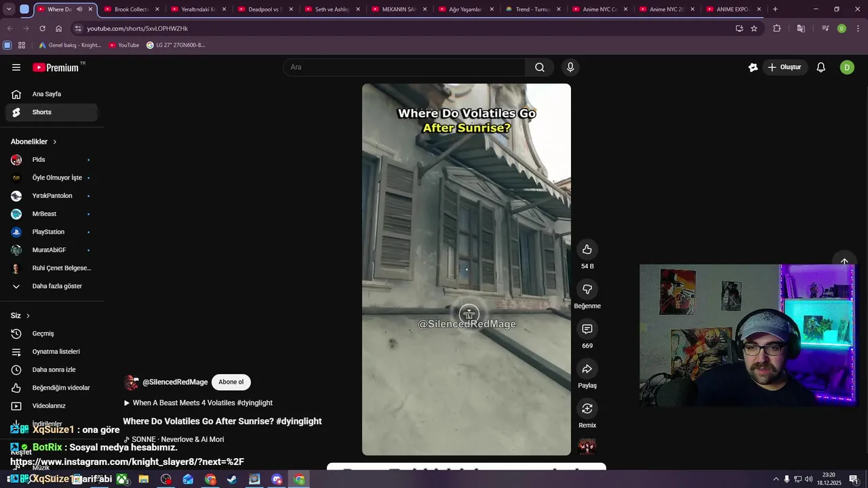Like the short with thumbs up
Image resolution: width=868 pixels, height=488 pixels.
pyautogui.click(x=587, y=249)
